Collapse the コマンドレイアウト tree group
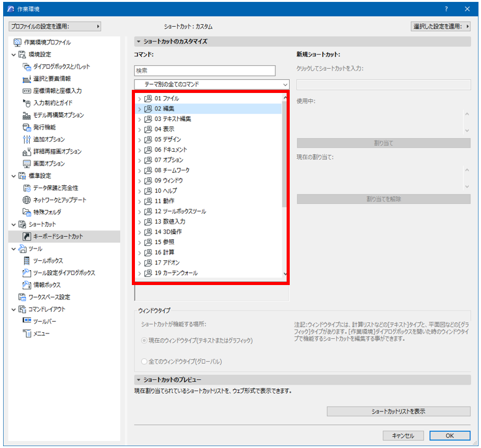 click(x=14, y=310)
